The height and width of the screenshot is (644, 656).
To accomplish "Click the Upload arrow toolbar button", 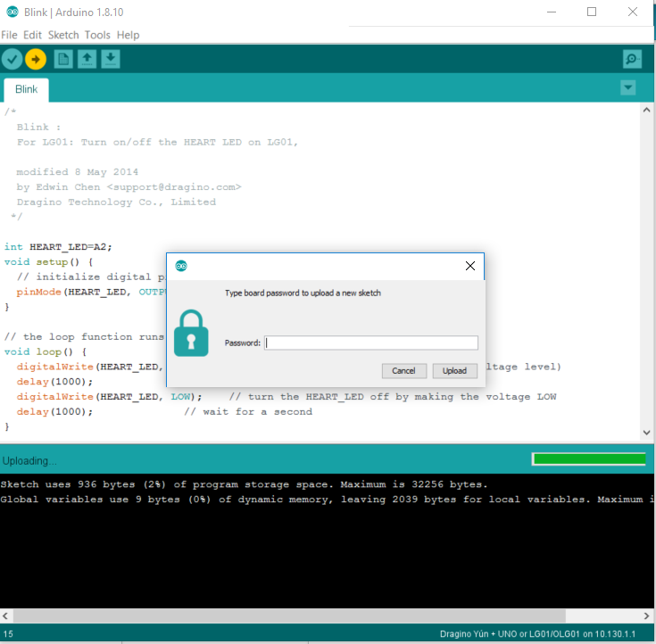I will point(36,60).
